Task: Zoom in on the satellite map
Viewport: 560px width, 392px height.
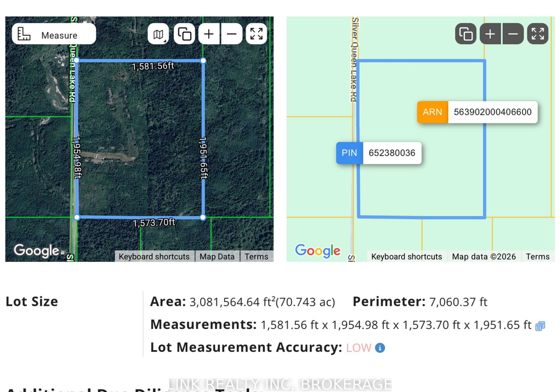Action: click(x=209, y=34)
